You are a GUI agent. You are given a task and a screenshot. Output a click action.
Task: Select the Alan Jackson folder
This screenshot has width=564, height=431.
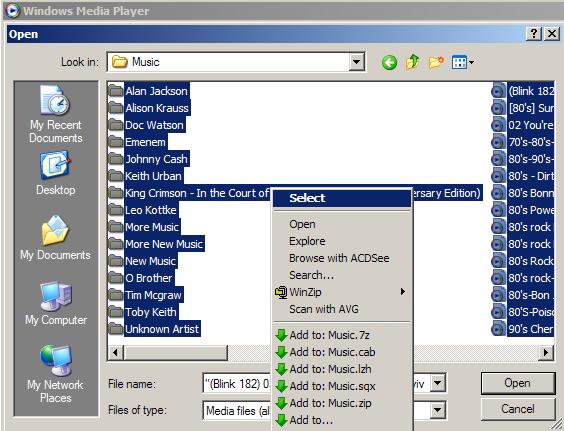click(x=149, y=91)
